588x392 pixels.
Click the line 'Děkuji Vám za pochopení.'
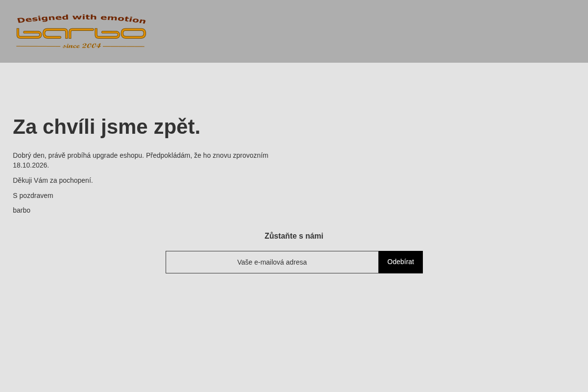coord(53,180)
